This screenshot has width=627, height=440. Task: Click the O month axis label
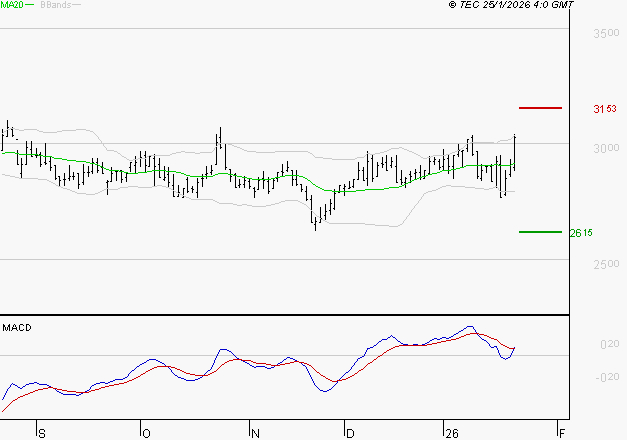pos(146,434)
